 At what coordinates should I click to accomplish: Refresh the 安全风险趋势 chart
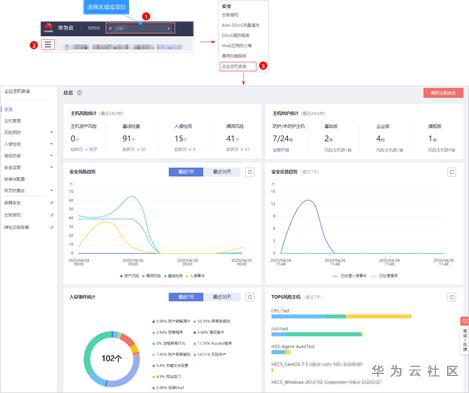point(250,172)
